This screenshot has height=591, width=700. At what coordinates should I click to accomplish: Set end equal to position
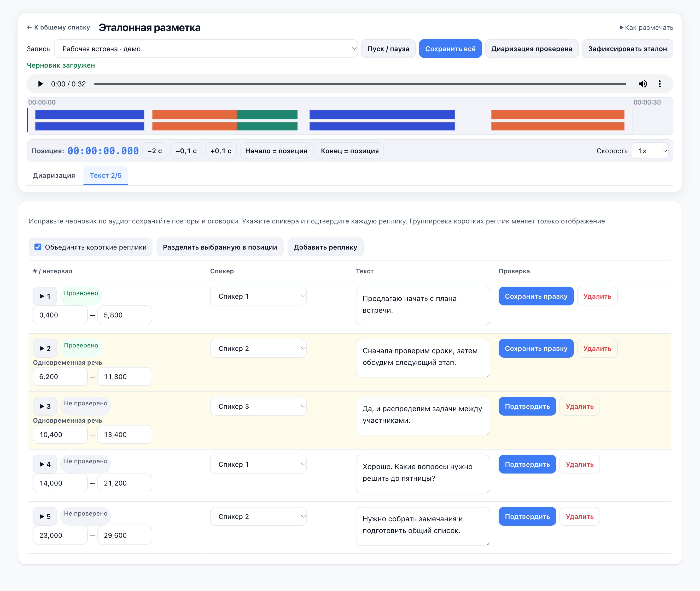tap(350, 151)
